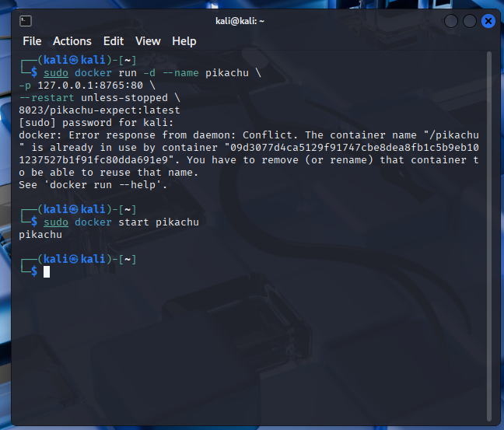Viewport: 504px width, 430px height.
Task: Open the View menu
Action: click(148, 41)
